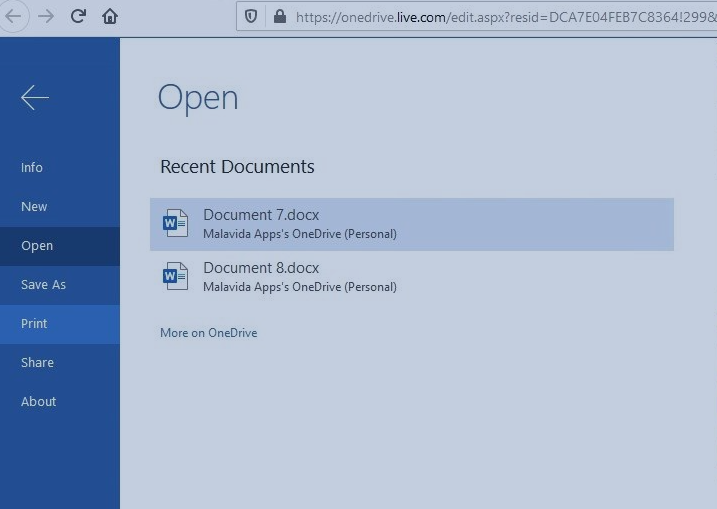Click the back arrow in the blue sidebar

(x=35, y=97)
